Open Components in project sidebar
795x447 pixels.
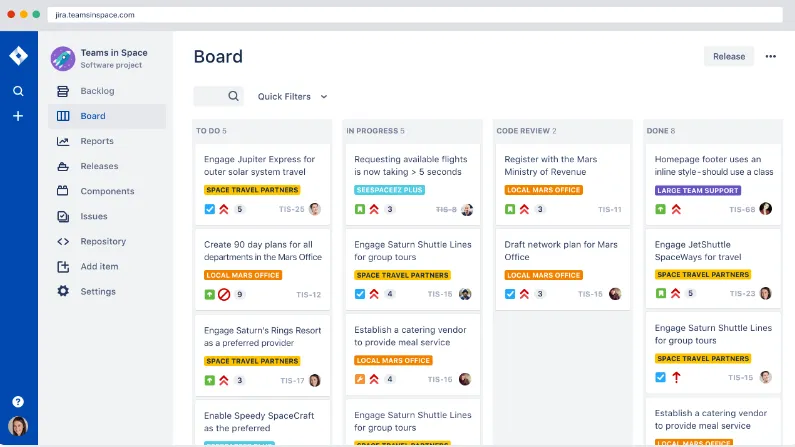[x=107, y=191]
